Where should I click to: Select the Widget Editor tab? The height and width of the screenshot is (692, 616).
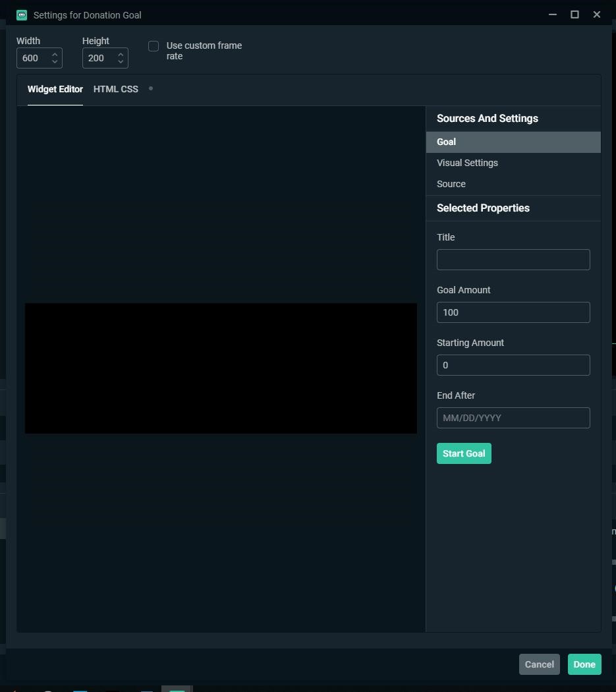click(55, 89)
